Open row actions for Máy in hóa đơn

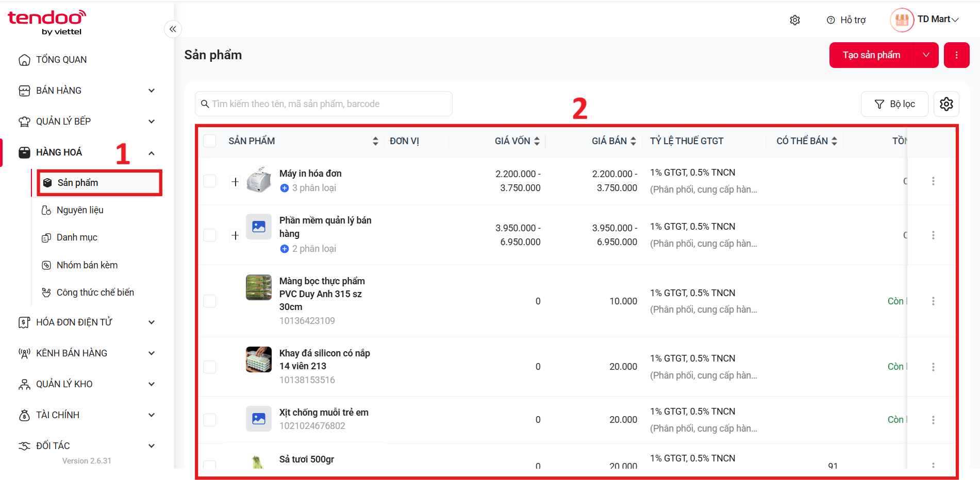click(933, 181)
